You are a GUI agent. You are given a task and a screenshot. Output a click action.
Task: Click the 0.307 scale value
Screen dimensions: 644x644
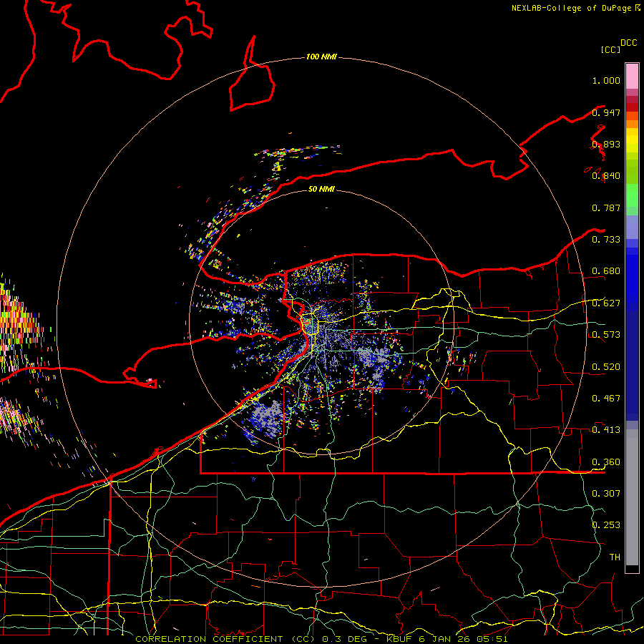point(606,493)
